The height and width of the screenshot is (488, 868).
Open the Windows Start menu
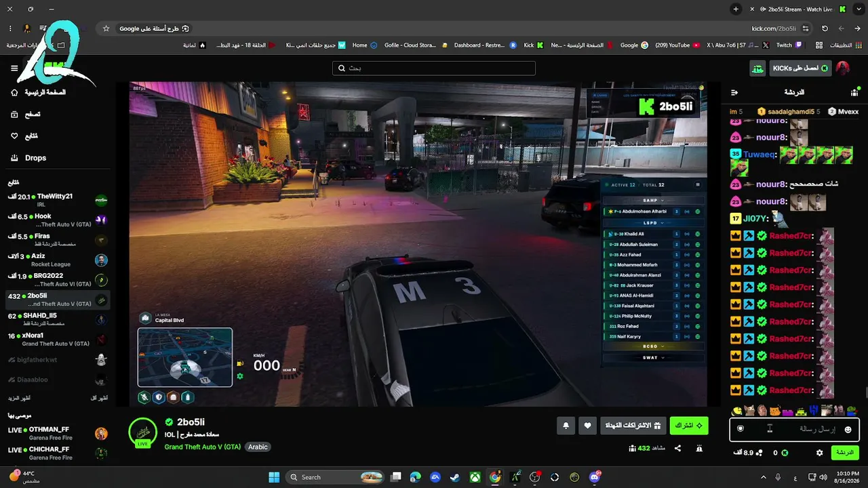tap(274, 477)
